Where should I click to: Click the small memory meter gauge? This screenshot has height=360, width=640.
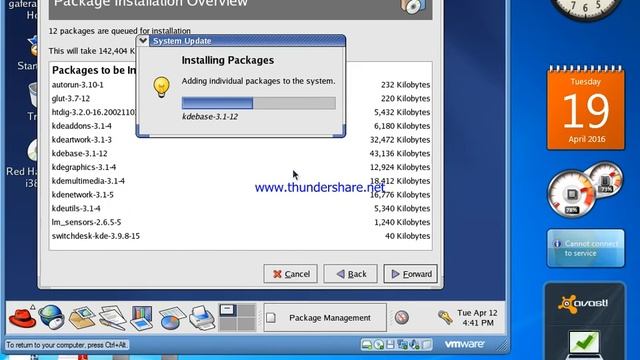(x=605, y=178)
